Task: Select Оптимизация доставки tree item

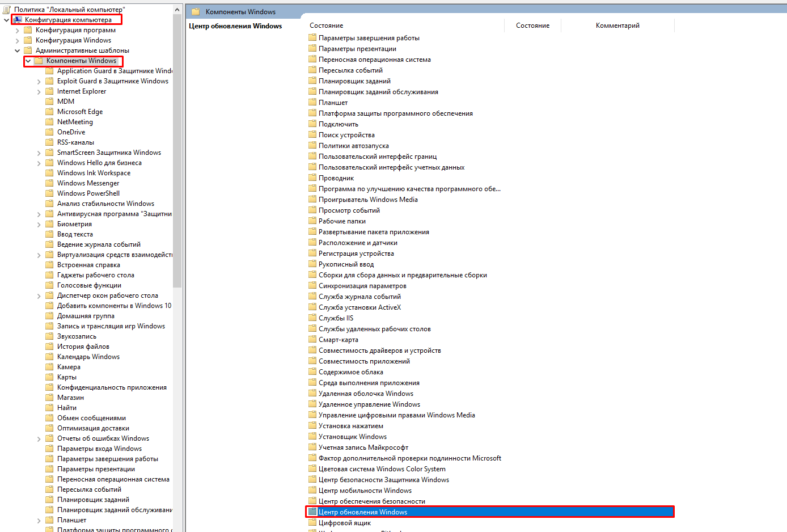Action: tap(93, 428)
